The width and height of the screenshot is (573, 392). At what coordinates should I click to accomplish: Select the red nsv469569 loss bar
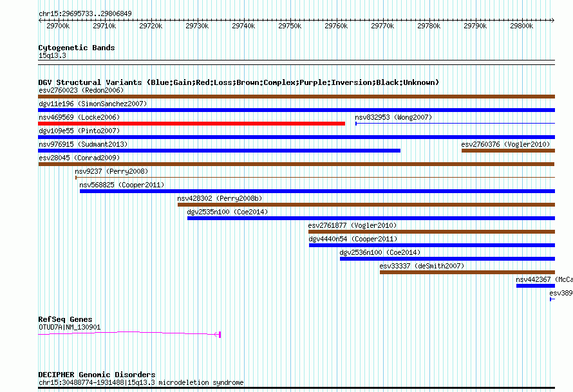pos(191,124)
